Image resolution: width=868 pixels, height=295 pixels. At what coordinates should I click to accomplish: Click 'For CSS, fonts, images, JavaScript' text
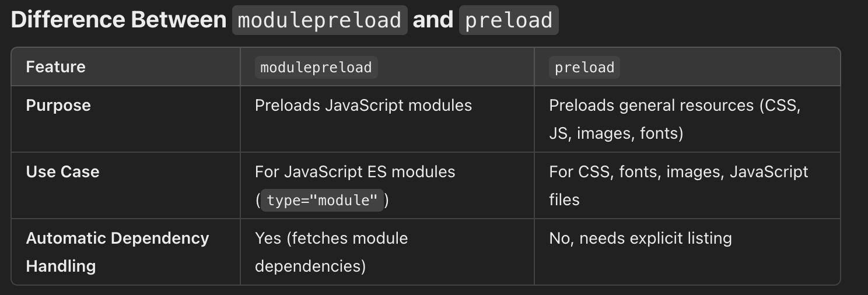(x=678, y=172)
